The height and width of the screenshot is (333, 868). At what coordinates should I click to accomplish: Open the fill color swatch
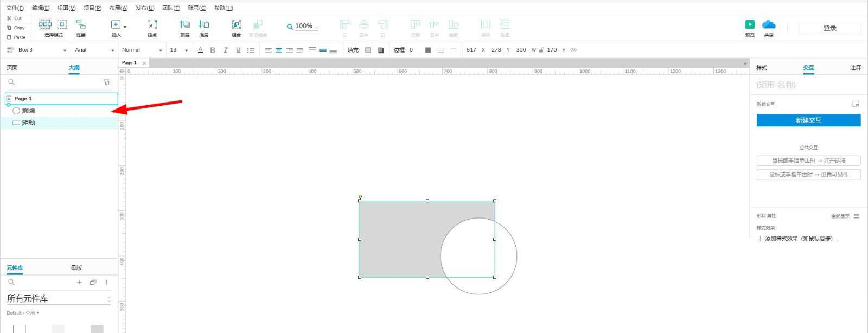coord(368,50)
